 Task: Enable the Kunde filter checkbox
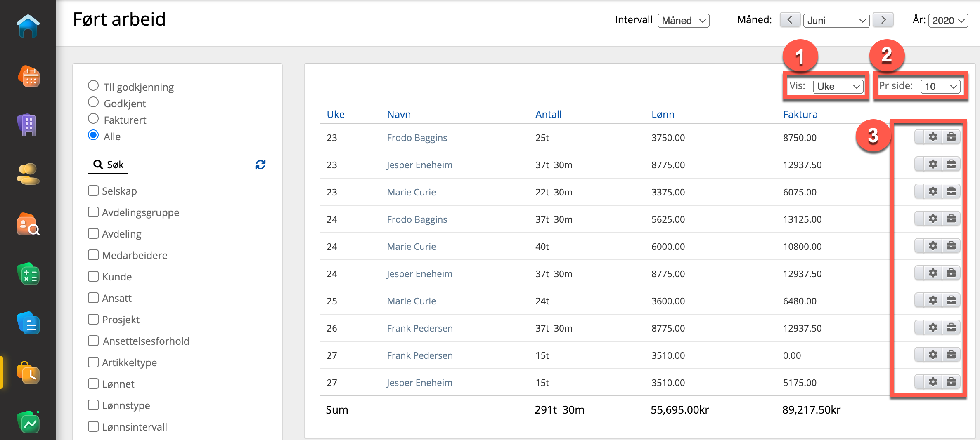tap(93, 277)
